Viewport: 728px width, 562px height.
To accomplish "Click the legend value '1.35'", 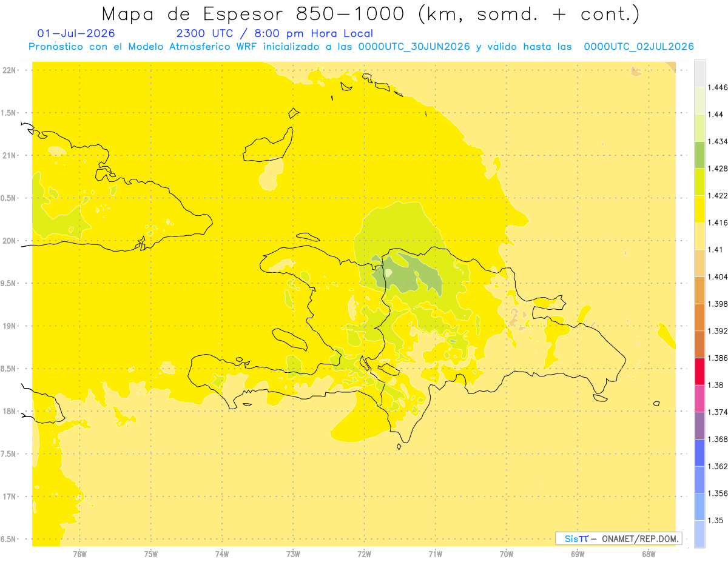I will 715,520.
